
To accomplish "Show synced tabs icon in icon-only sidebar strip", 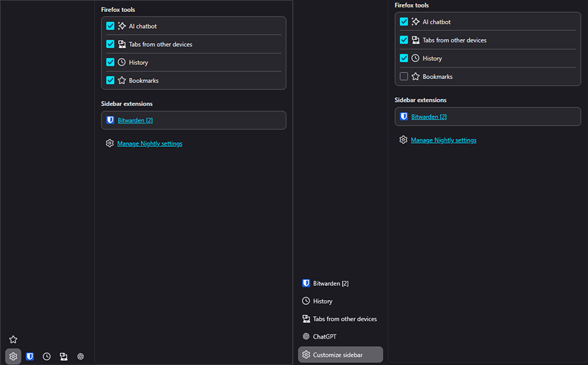I will point(64,356).
